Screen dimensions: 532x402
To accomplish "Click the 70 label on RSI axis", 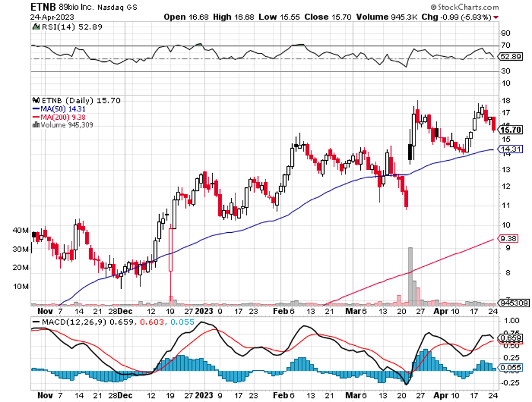I will click(506, 45).
